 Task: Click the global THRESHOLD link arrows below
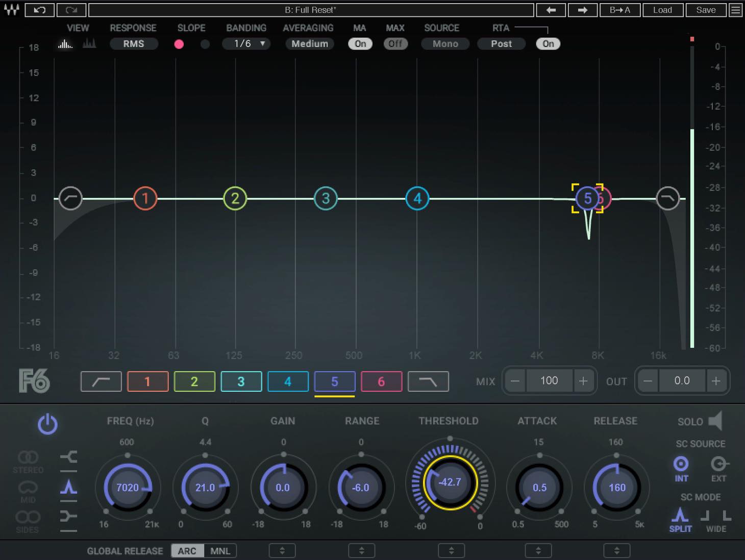point(451,551)
